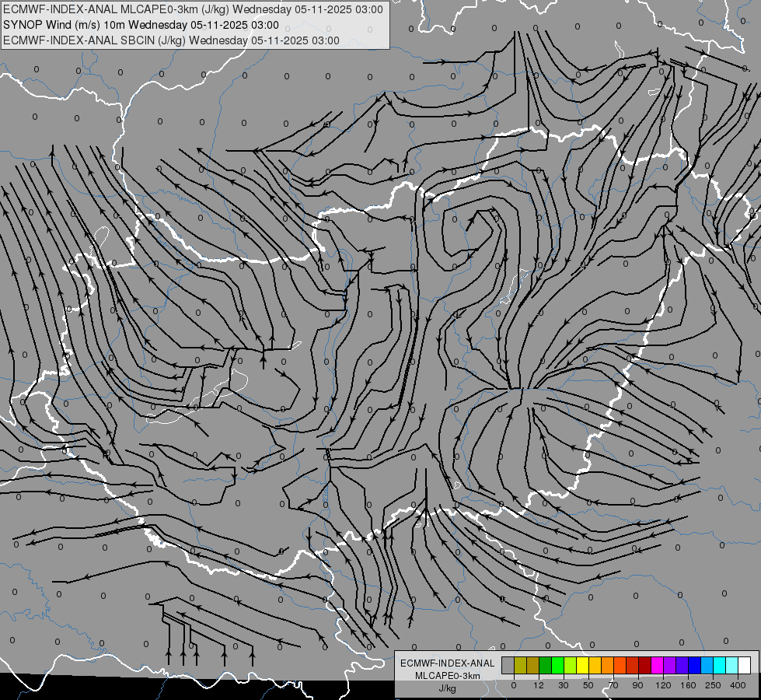Click the legend value 90 label
Image resolution: width=761 pixels, height=700 pixels.
click(x=637, y=685)
